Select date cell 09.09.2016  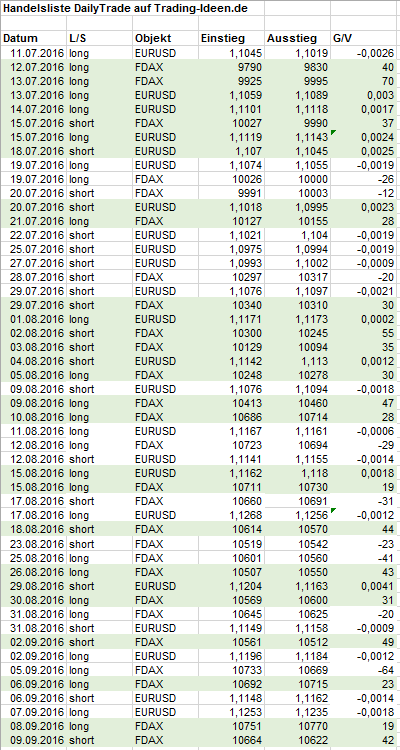click(x=33, y=740)
